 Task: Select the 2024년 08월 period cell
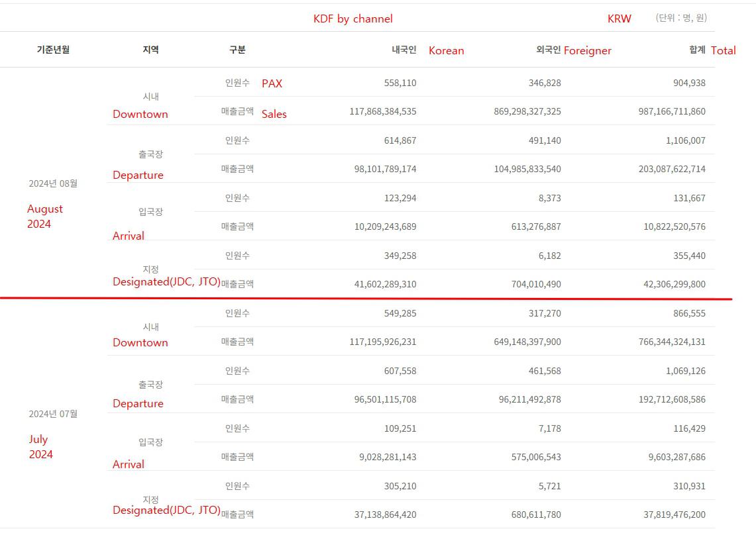click(x=53, y=183)
